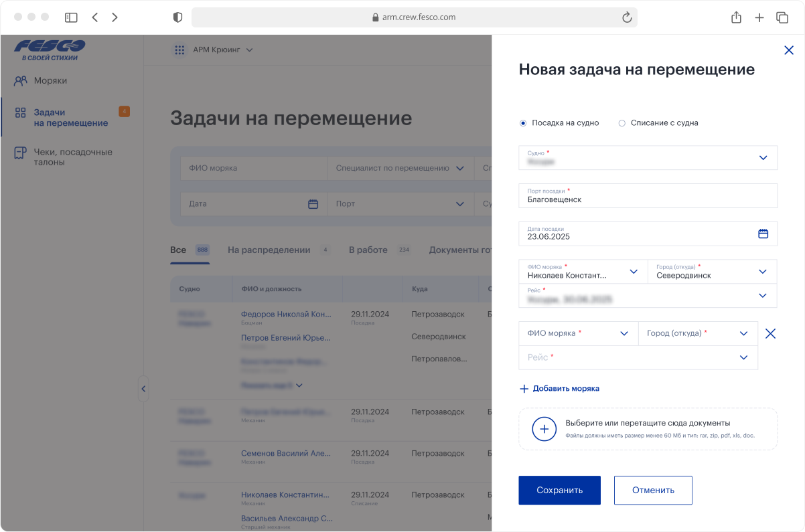Open calendar in the Дата filter field
Image resolution: width=805 pixels, height=532 pixels.
coord(313,204)
